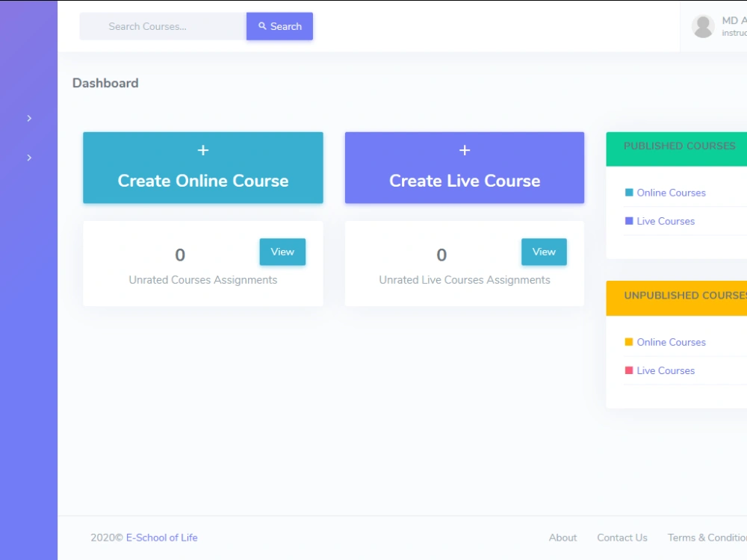Click the Unrated Courses Assignments label

(x=203, y=280)
